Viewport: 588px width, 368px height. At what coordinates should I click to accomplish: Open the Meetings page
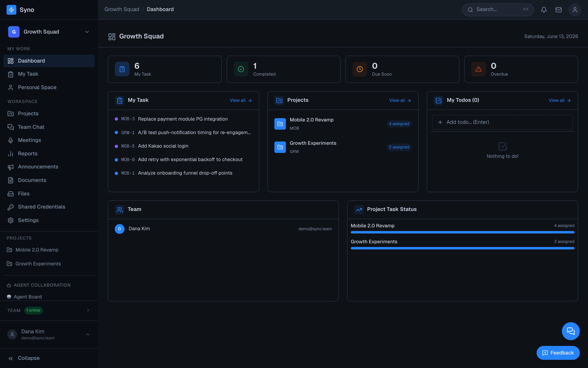49,140
